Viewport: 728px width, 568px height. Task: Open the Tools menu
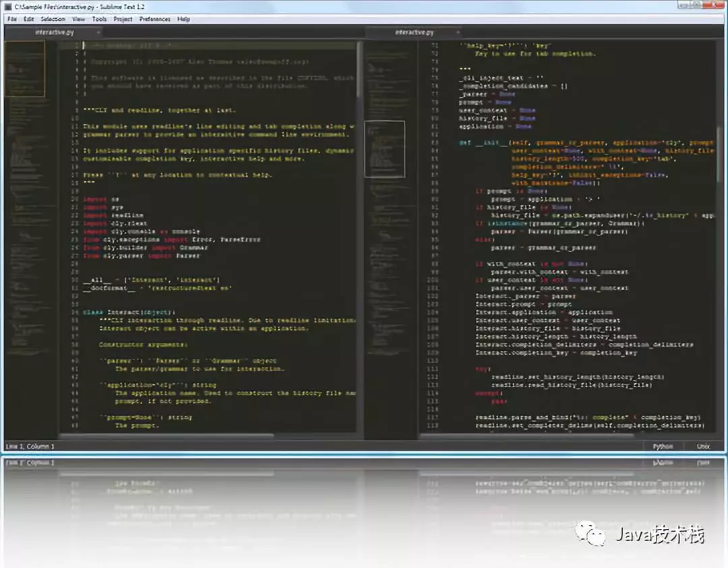pyautogui.click(x=99, y=19)
